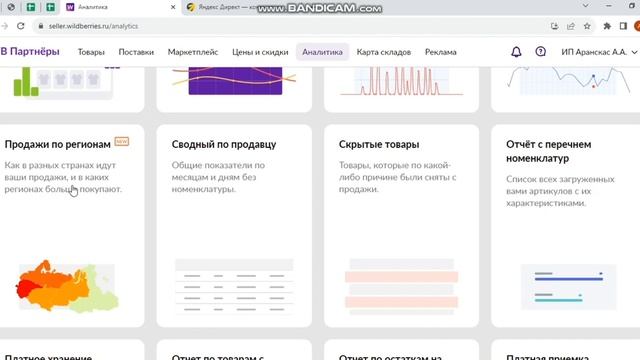
Task: Click the green bars with shirts thumbnail
Action: coord(63,83)
